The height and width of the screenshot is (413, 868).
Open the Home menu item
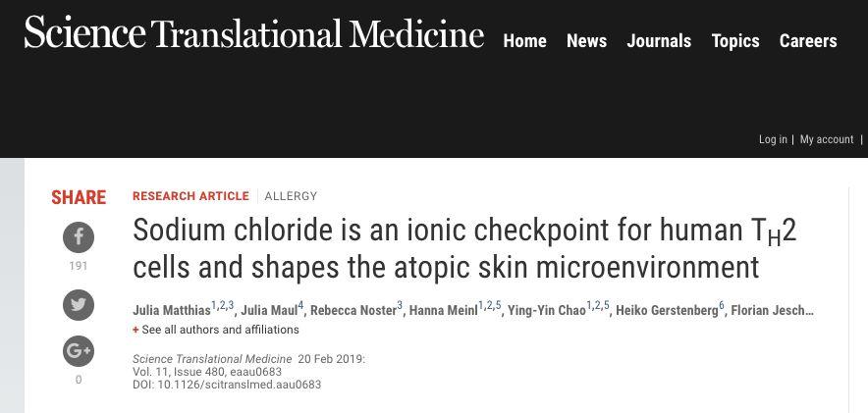pyautogui.click(x=524, y=41)
